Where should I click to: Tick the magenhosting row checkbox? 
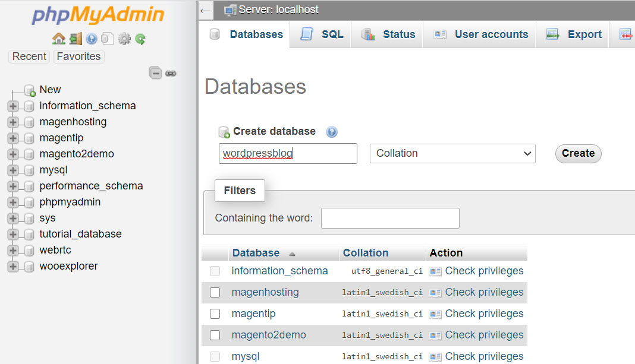[x=215, y=292]
